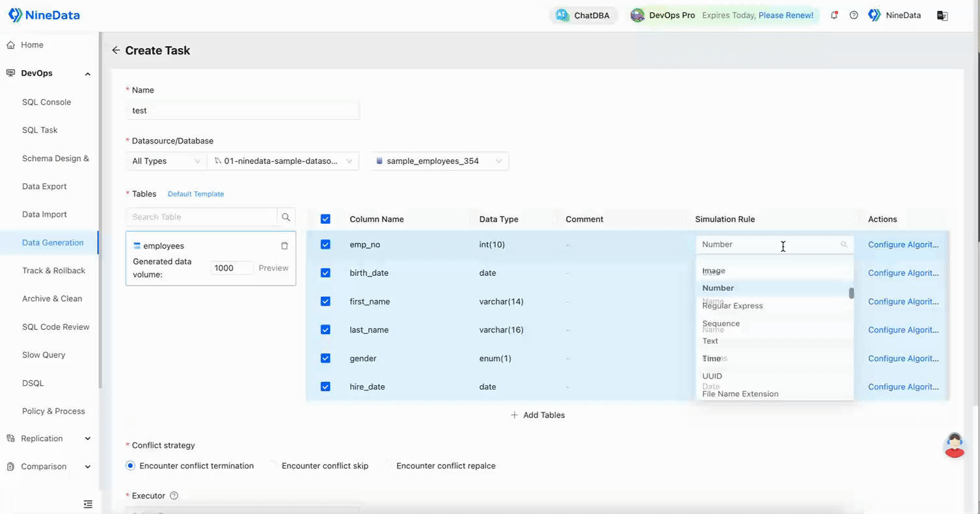The width and height of the screenshot is (980, 514).
Task: Open the customer support avatar
Action: (x=955, y=445)
